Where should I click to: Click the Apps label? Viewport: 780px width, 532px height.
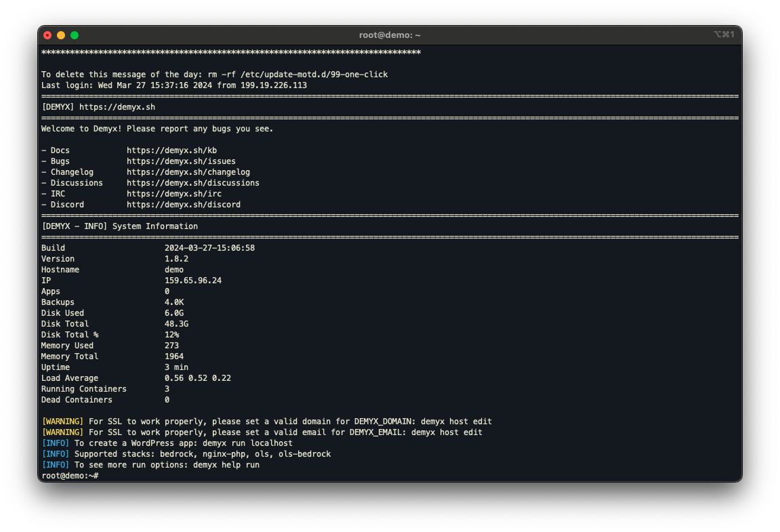click(51, 291)
